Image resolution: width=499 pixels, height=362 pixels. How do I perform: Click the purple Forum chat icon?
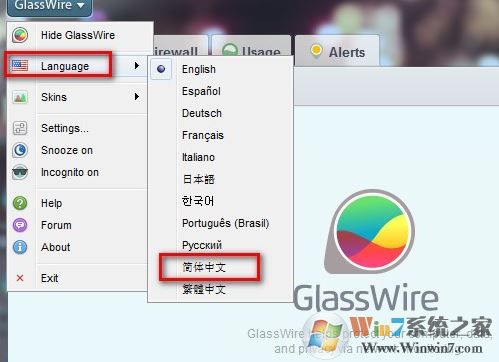(20, 225)
